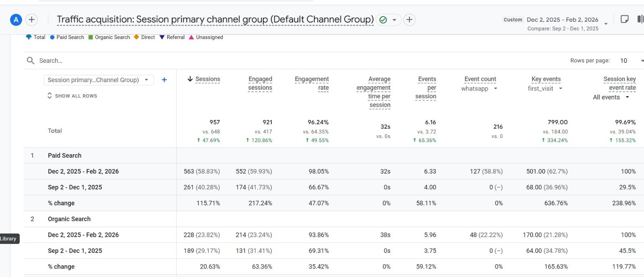Add a secondary dimension with the blue plus

point(164,80)
